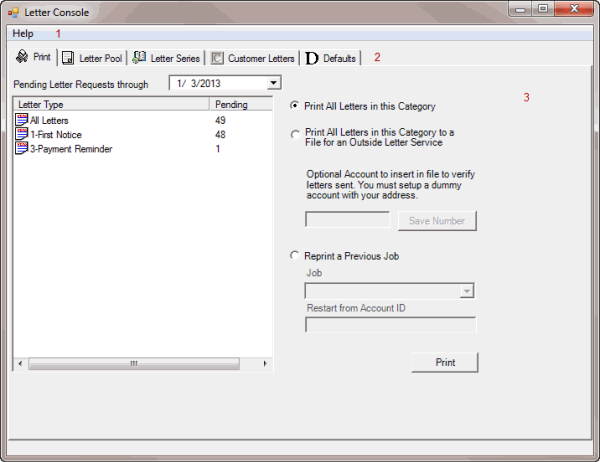The height and width of the screenshot is (462, 600).
Task: Click the Defaults tab D icon
Action: coord(312,59)
